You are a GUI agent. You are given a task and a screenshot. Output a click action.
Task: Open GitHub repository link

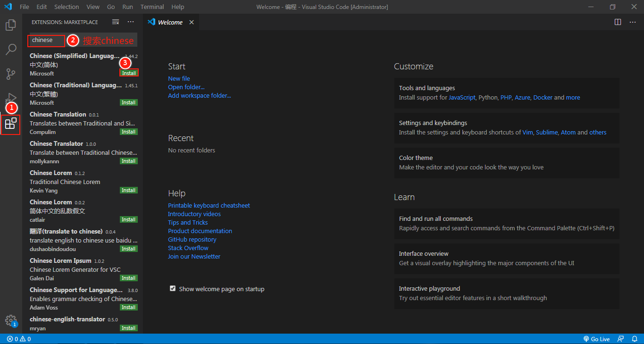[192, 239]
